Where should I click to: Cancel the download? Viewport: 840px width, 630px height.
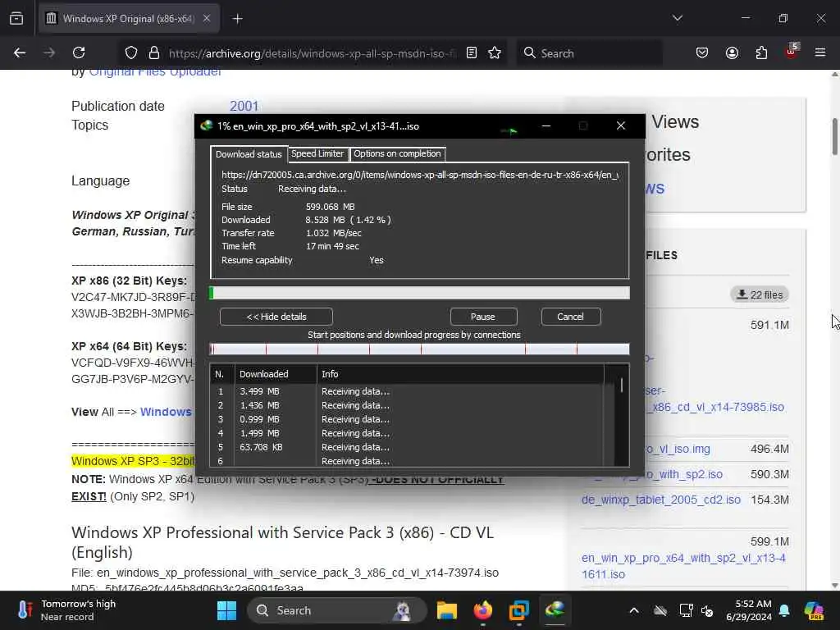click(x=571, y=317)
